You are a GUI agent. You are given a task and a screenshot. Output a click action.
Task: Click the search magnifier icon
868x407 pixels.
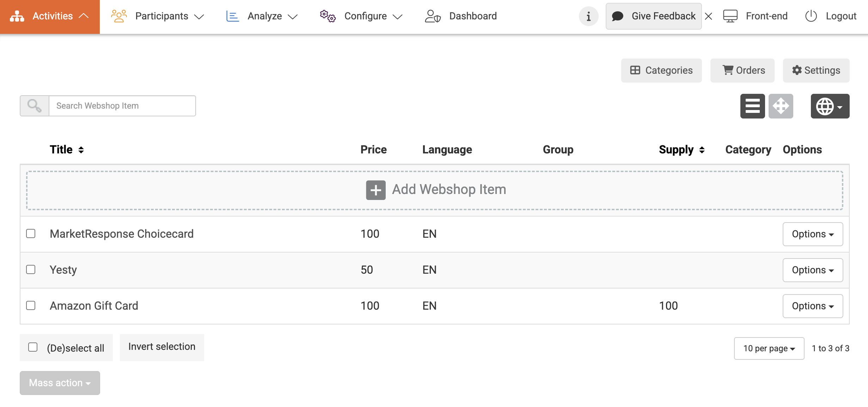tap(34, 106)
